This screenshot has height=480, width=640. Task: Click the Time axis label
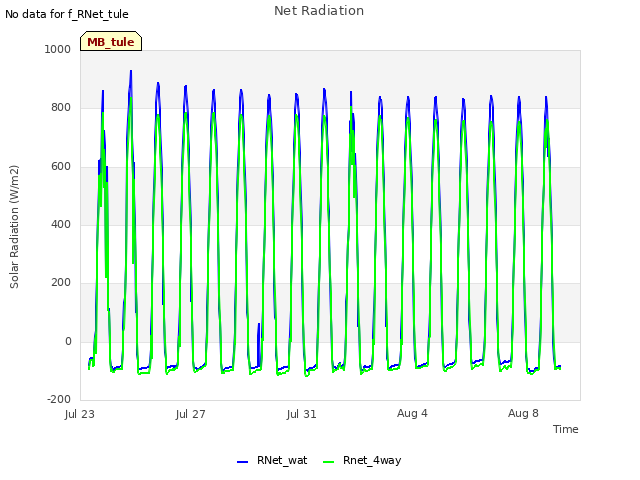pos(565,429)
